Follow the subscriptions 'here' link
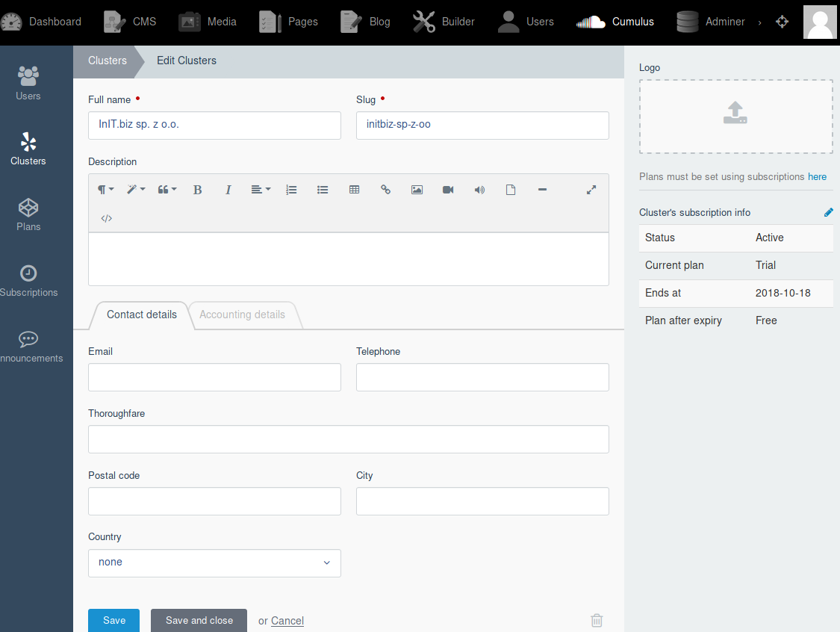This screenshot has width=840, height=632. [x=817, y=177]
